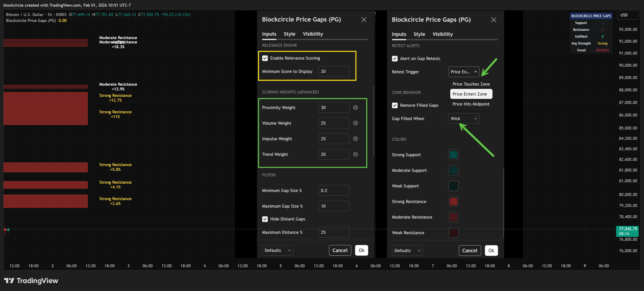Uncheck Remove Filled Gaps checkbox
This screenshot has height=291, width=644.
pyautogui.click(x=395, y=105)
